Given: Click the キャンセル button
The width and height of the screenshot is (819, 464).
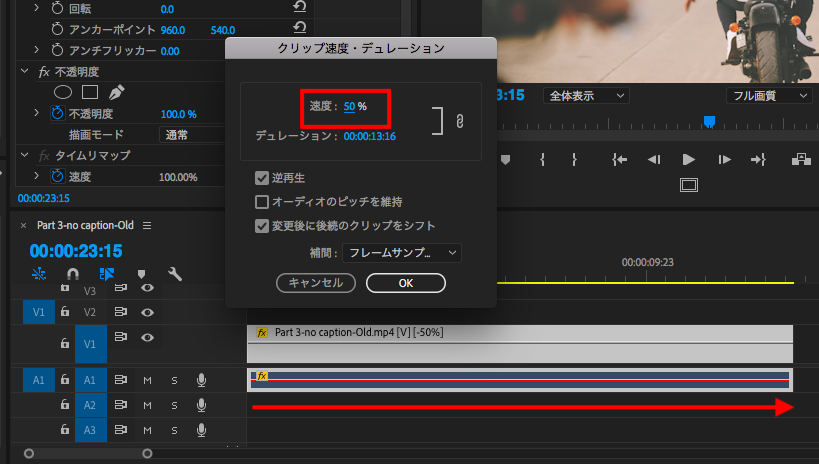Looking at the screenshot, I should point(315,283).
